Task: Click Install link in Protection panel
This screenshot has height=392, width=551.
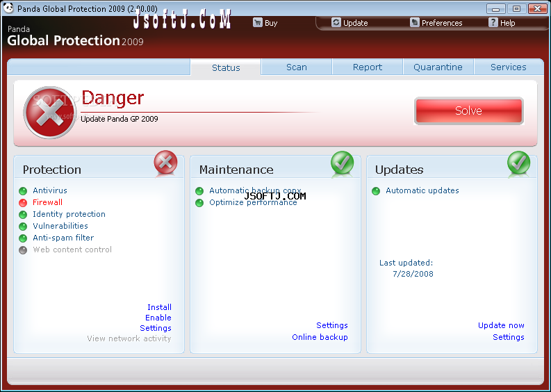Action: (x=159, y=307)
